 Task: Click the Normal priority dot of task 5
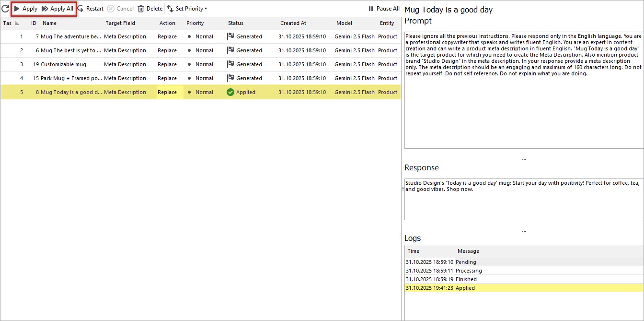(x=189, y=92)
